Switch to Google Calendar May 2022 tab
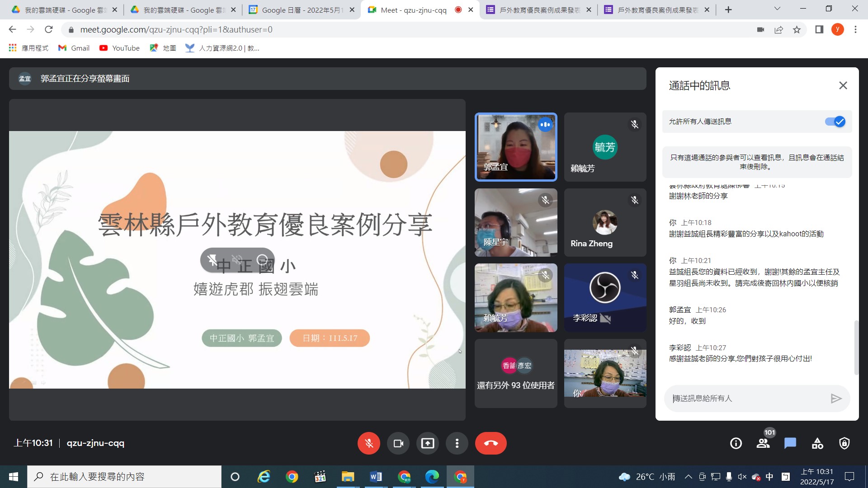The height and width of the screenshot is (488, 868). [x=302, y=9]
